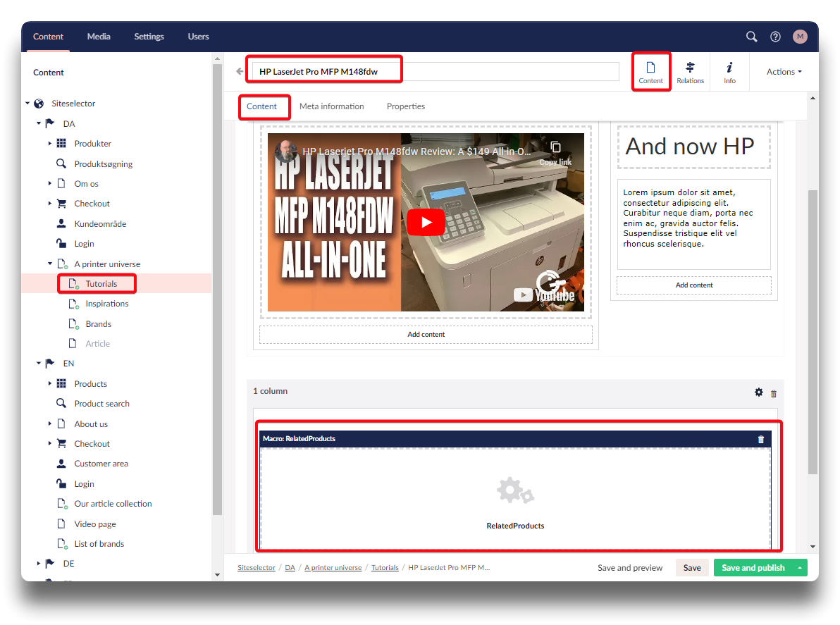Collapse the A printer universe node
This screenshot has width=840, height=625.
pos(50,264)
